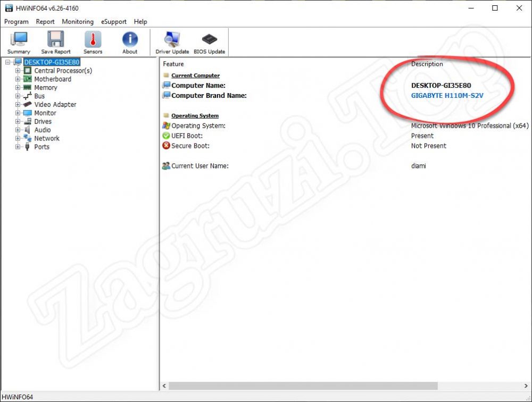
Task: Open the eSupport menu
Action: (x=114, y=22)
